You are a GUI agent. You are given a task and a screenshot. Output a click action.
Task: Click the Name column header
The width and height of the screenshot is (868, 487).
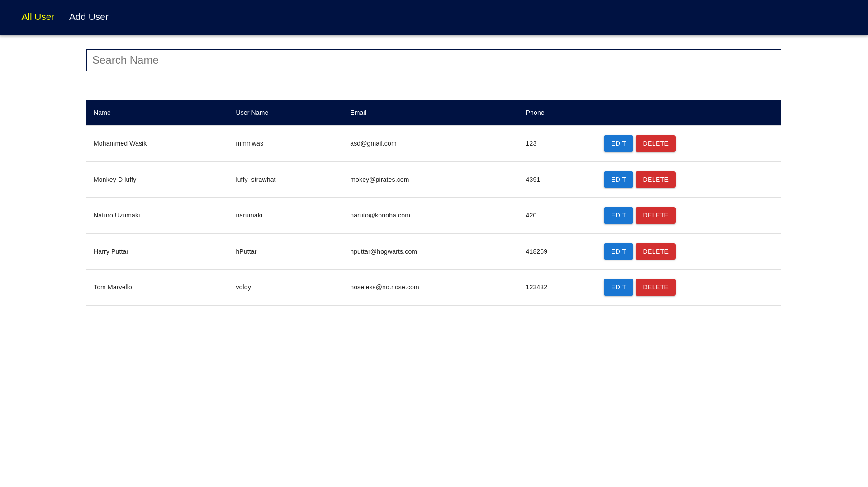coord(102,113)
